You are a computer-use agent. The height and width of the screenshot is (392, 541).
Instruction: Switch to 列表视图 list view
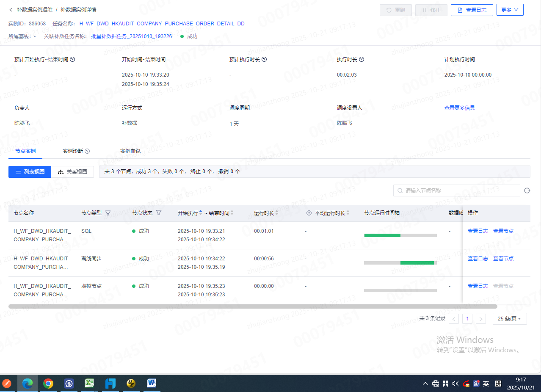(x=30, y=172)
